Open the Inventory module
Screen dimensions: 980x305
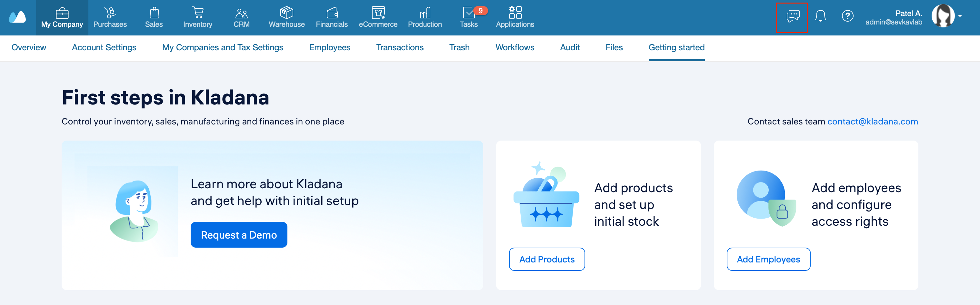(x=198, y=17)
